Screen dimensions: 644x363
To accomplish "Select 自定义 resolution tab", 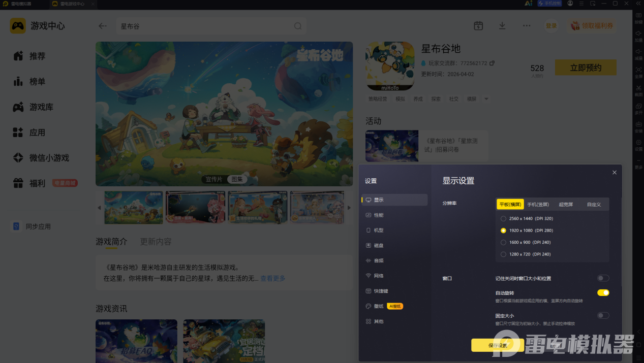I will (x=594, y=205).
